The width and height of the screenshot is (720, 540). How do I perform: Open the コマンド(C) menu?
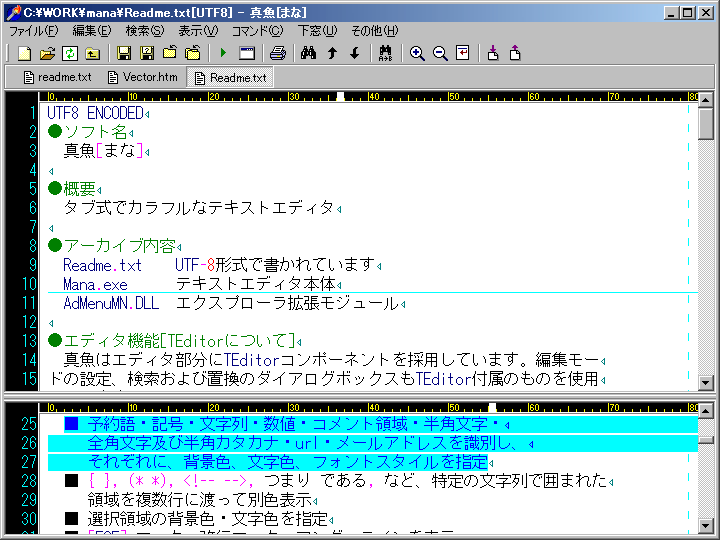tap(258, 31)
